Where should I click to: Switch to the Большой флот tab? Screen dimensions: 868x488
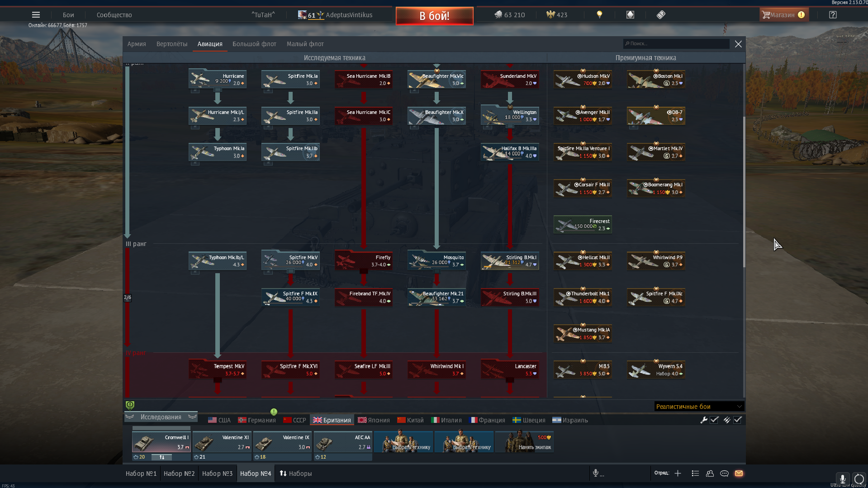tap(254, 44)
